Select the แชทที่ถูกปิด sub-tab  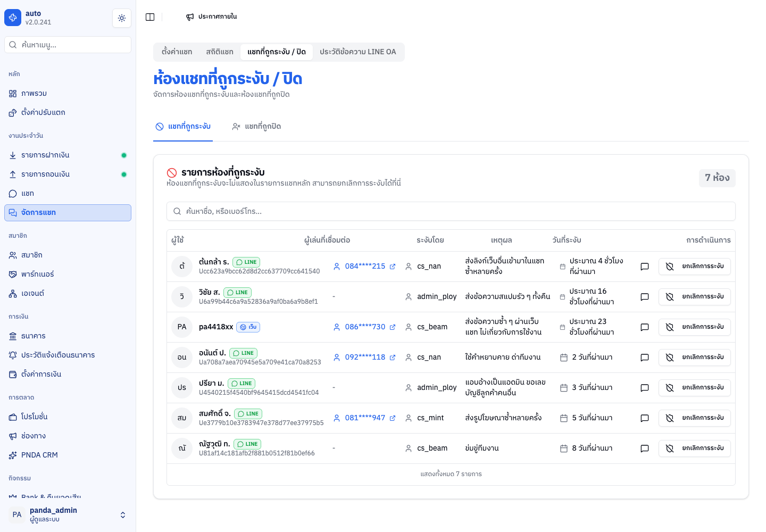[256, 127]
